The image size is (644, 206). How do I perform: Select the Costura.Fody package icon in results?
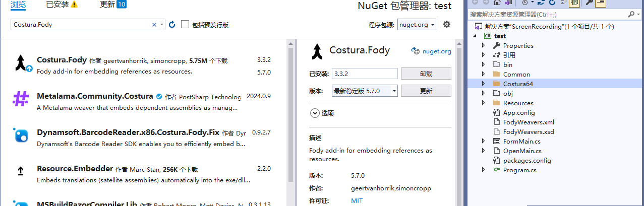21,63
